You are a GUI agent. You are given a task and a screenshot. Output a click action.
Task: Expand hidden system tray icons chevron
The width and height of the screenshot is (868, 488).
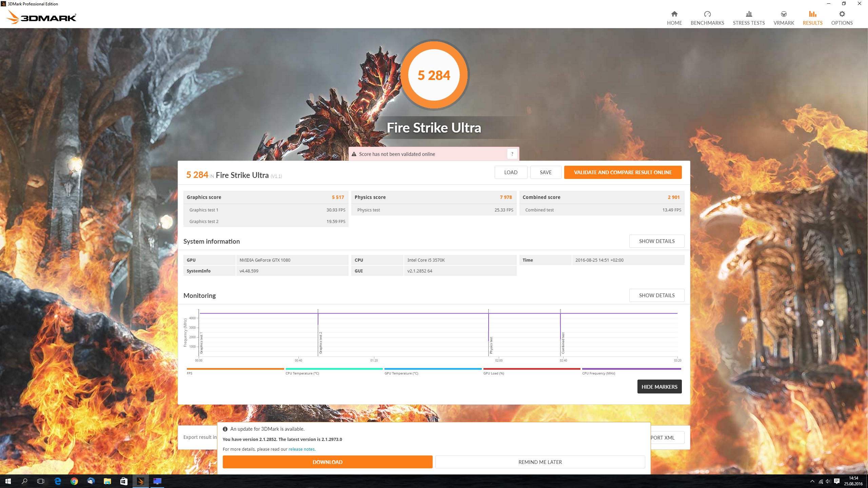[x=812, y=481]
